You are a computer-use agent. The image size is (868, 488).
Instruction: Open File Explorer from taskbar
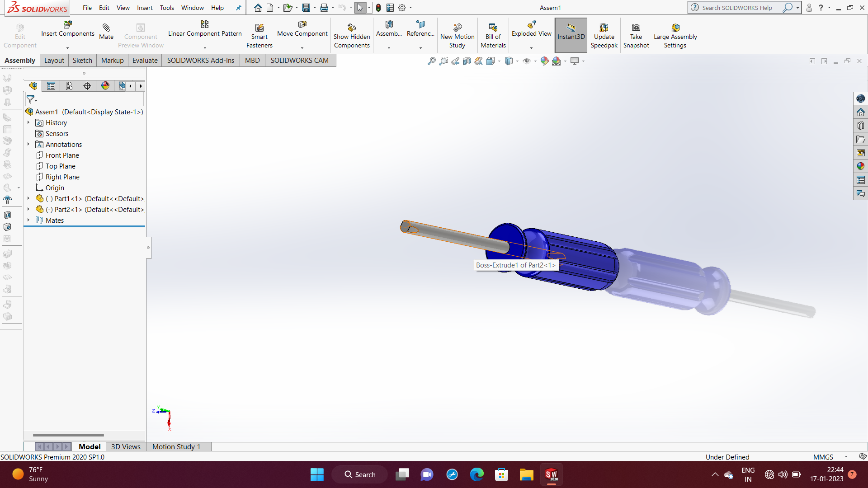[x=526, y=474]
